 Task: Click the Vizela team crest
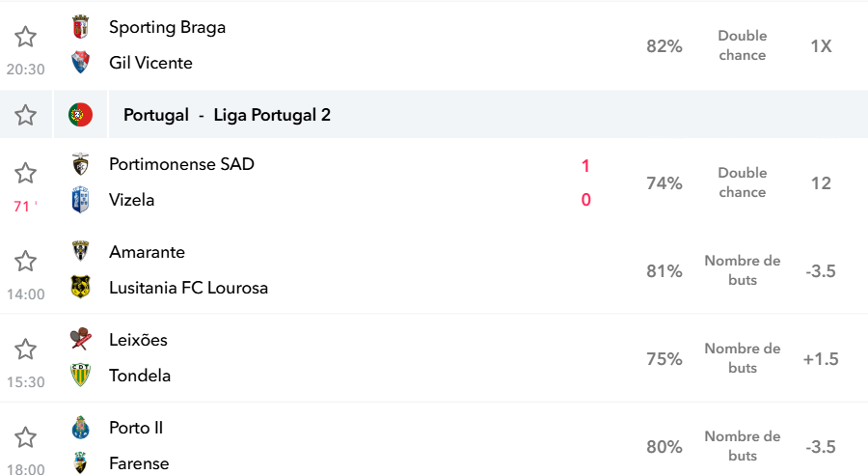point(81,200)
